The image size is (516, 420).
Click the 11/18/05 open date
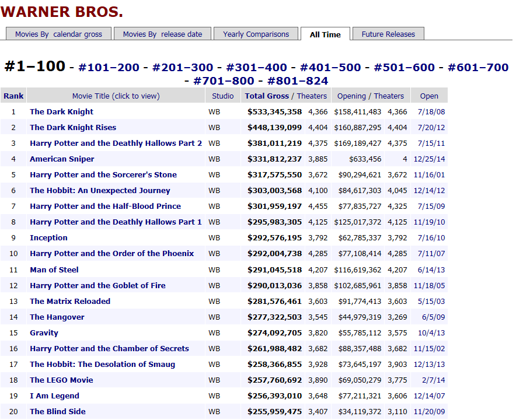point(429,286)
